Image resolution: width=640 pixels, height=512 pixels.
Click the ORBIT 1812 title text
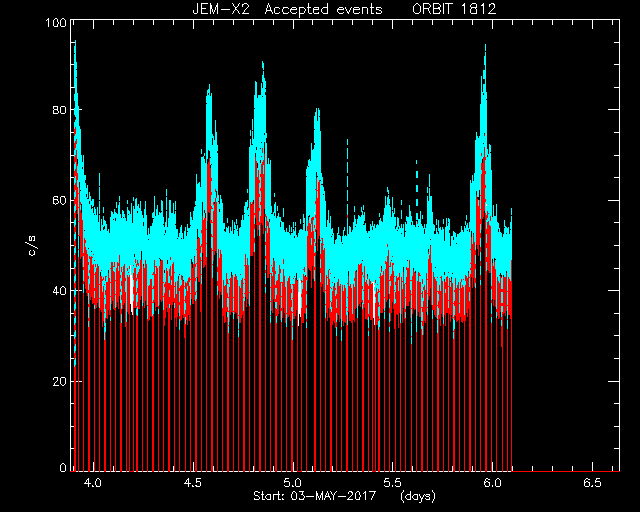(x=454, y=9)
